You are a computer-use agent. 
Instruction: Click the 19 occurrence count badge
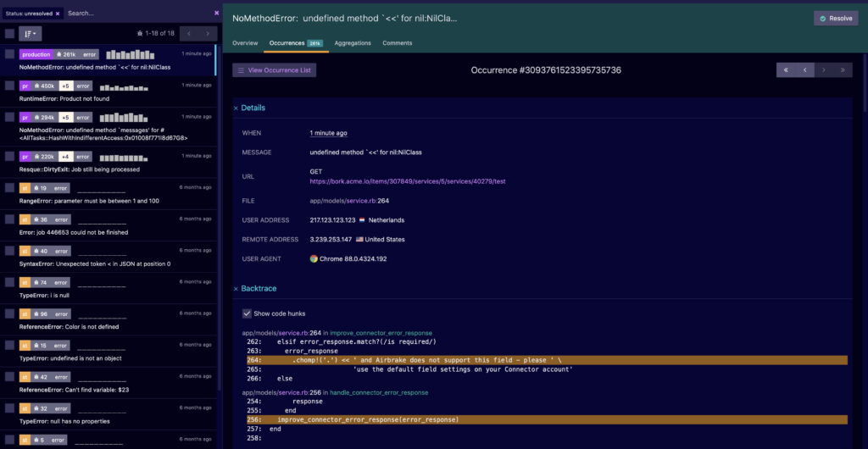click(x=41, y=188)
